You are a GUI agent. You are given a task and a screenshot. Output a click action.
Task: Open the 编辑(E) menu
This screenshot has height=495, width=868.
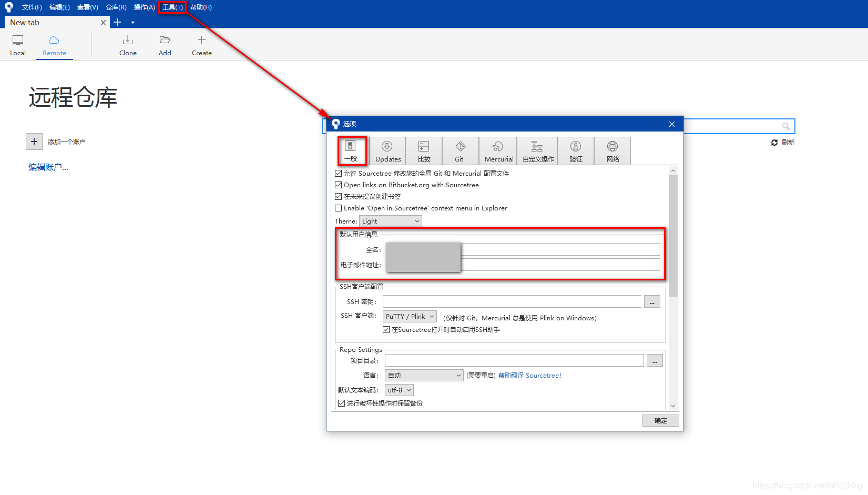pyautogui.click(x=59, y=7)
